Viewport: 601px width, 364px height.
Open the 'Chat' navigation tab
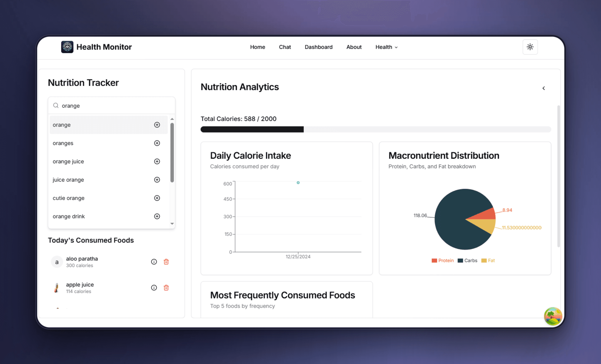[x=284, y=47]
